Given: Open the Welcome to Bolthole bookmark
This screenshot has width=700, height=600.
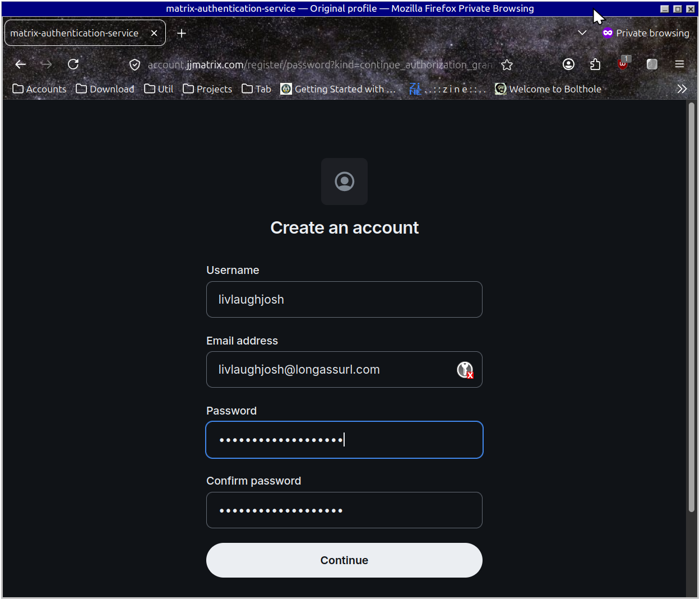Looking at the screenshot, I should point(548,89).
